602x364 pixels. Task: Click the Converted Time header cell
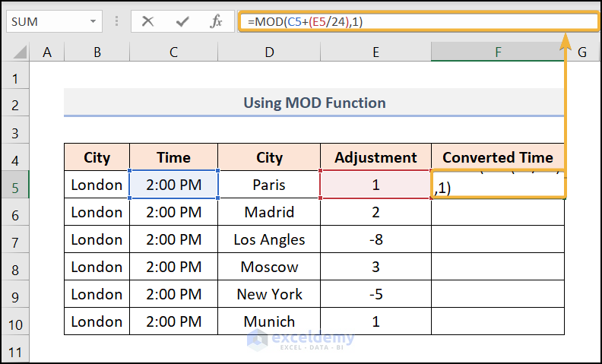click(498, 157)
